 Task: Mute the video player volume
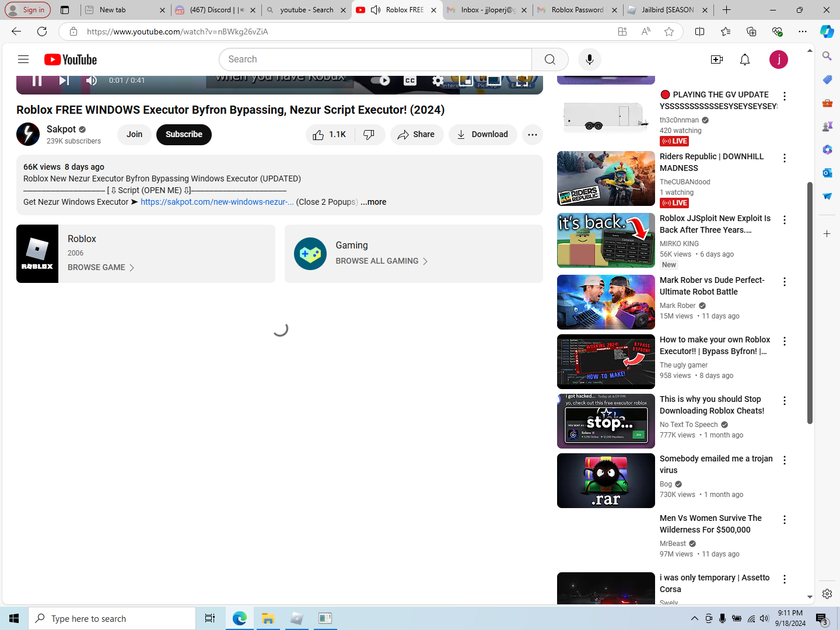[x=92, y=80]
